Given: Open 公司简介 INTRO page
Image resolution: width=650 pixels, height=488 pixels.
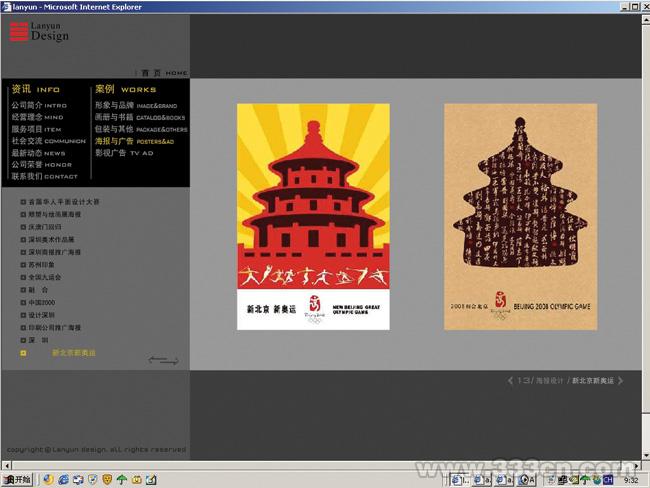Looking at the screenshot, I should (x=38, y=105).
